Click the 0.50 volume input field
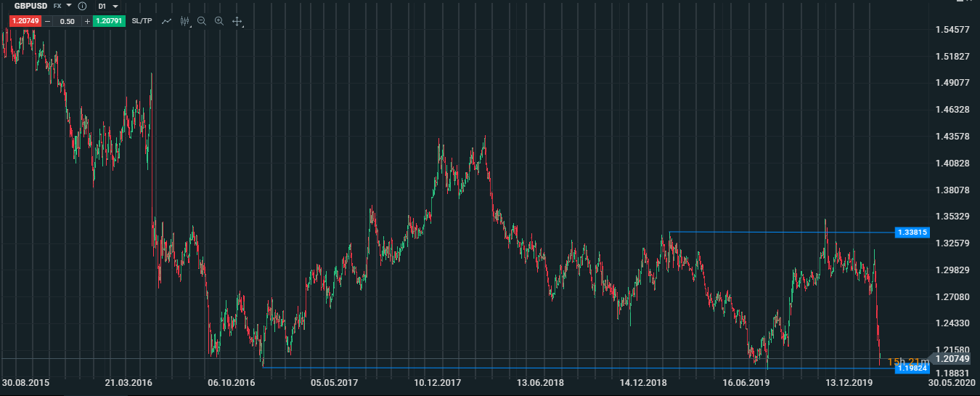This screenshot has width=980, height=396. 68,21
